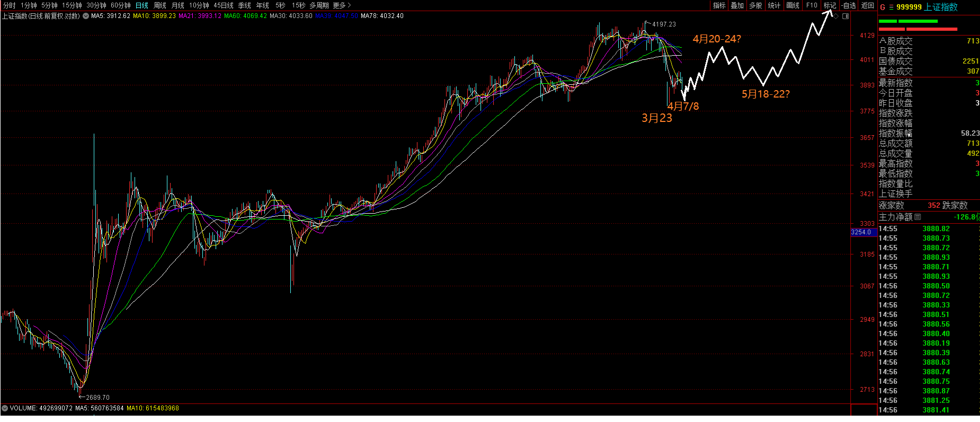Click the 4月7/8 chart annotation
This screenshot has width=980, height=422.
(x=683, y=106)
